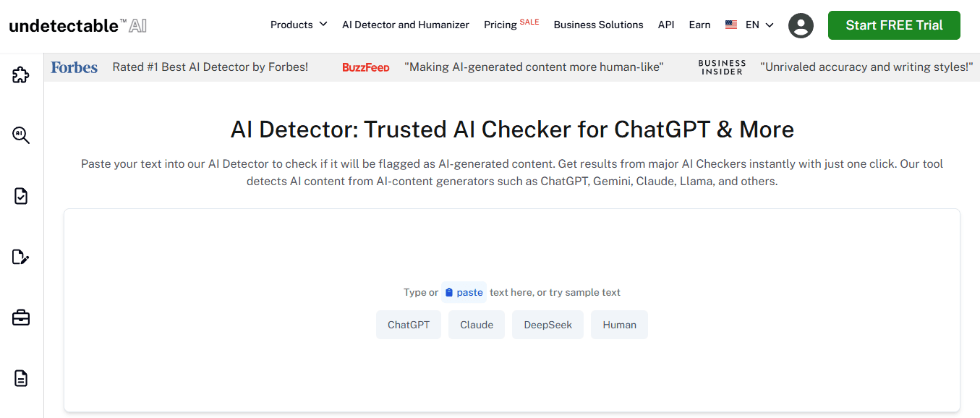Open the puzzle-piece extension tool in sidebar
Image resolution: width=980 pixels, height=418 pixels.
(x=21, y=74)
